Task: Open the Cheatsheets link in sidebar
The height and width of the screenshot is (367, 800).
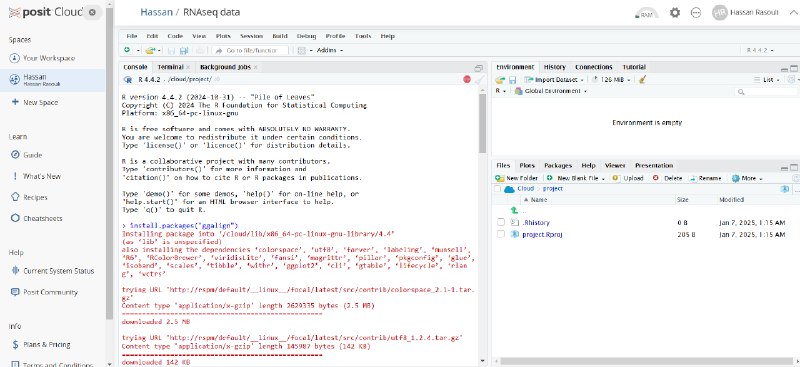Action: point(43,218)
